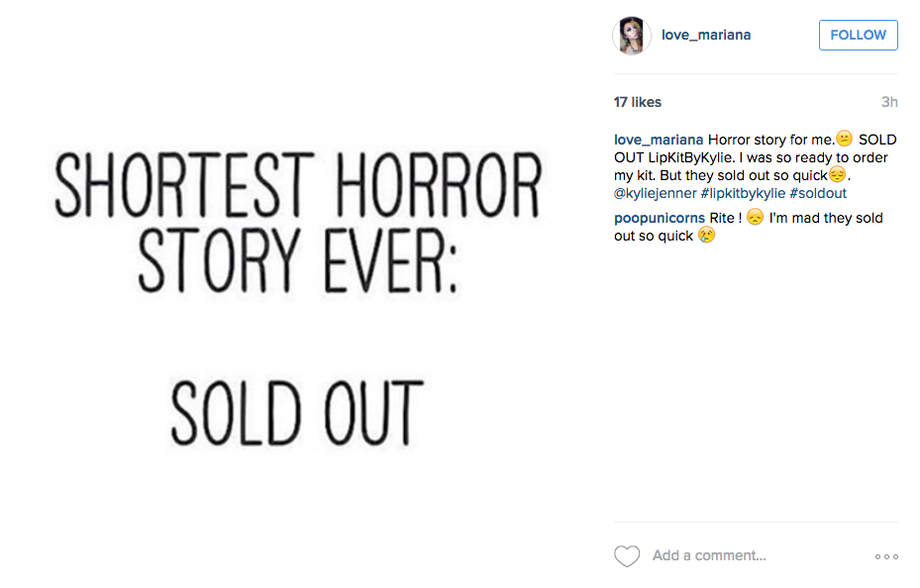Click the 'STORY EVER:' line in the image
Screen dimensions: 920x588
click(296, 260)
